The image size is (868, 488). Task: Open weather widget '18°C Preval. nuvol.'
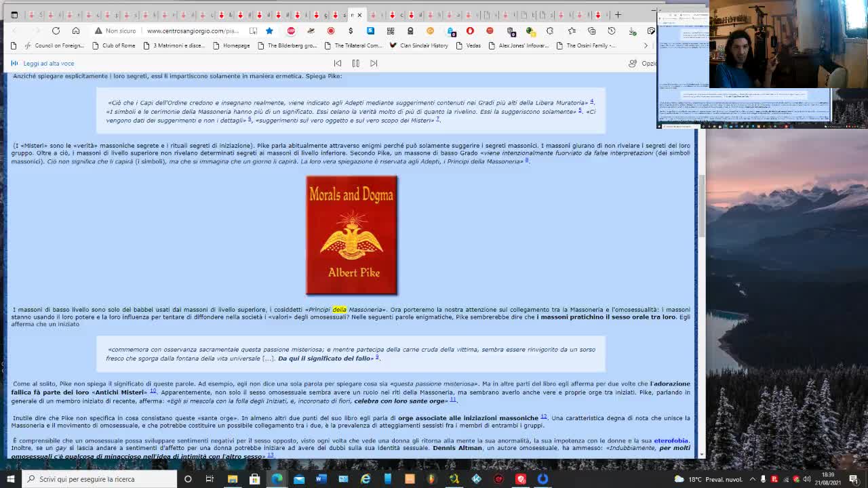pyautogui.click(x=710, y=479)
